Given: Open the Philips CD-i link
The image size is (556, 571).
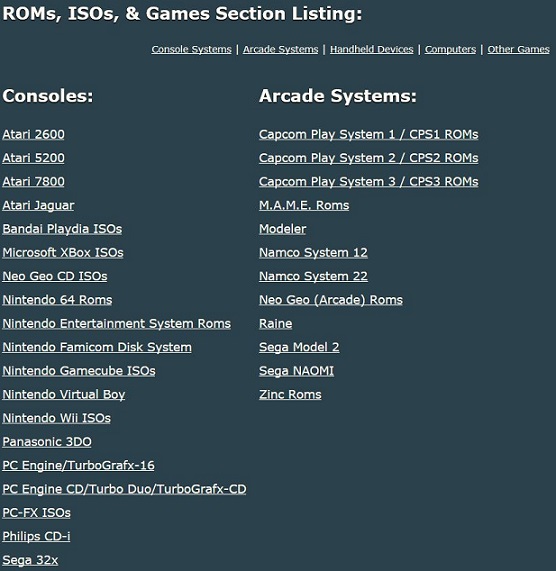Looking at the screenshot, I should pos(36,536).
